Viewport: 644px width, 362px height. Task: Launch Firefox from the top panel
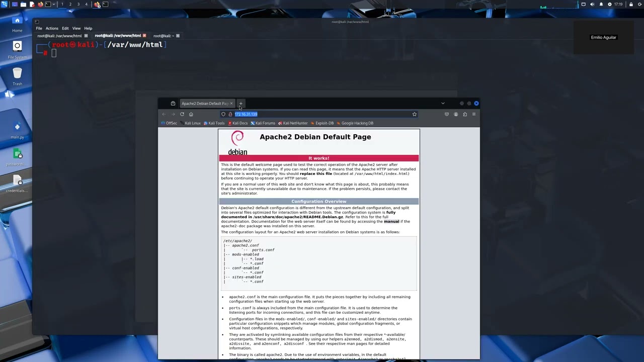pos(40,4)
